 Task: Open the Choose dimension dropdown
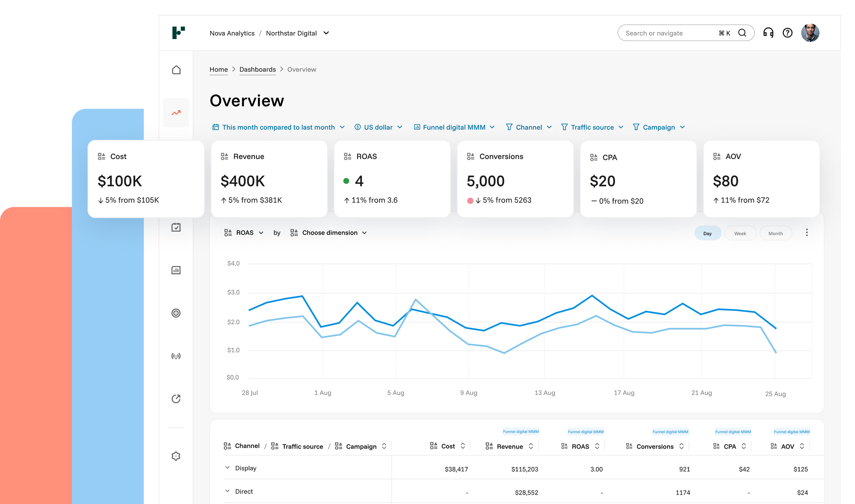coord(329,233)
